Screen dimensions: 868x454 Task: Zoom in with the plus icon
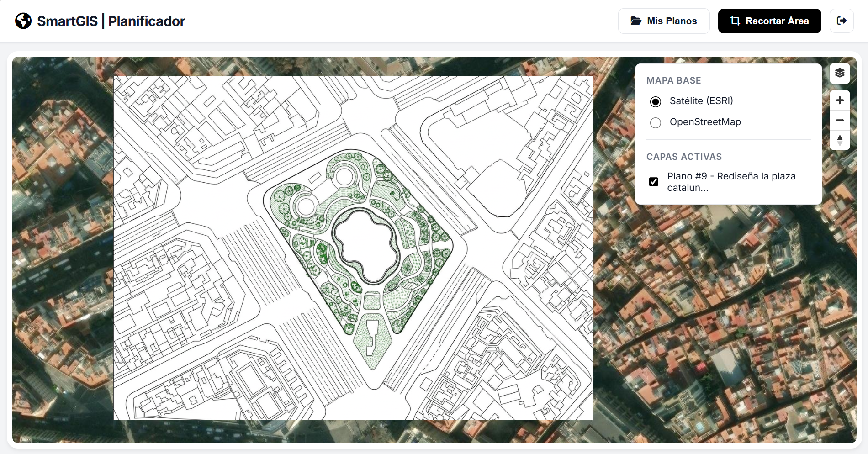coord(840,100)
